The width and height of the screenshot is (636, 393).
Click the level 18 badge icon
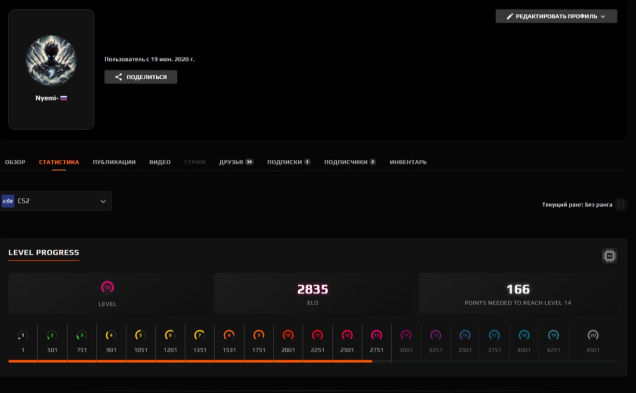pyautogui.click(x=524, y=335)
